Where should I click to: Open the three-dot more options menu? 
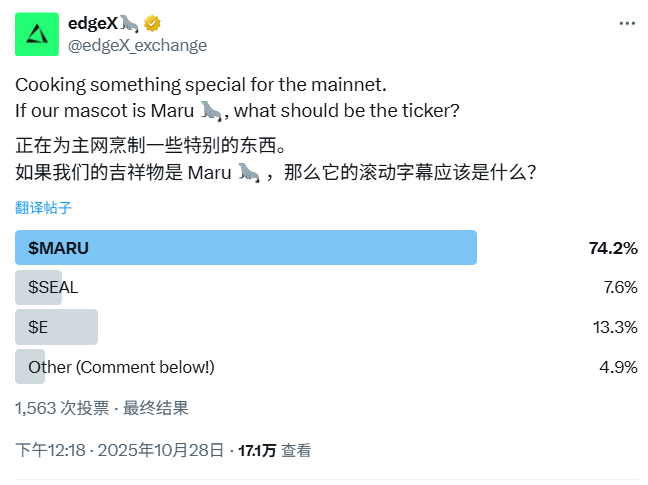click(x=627, y=23)
